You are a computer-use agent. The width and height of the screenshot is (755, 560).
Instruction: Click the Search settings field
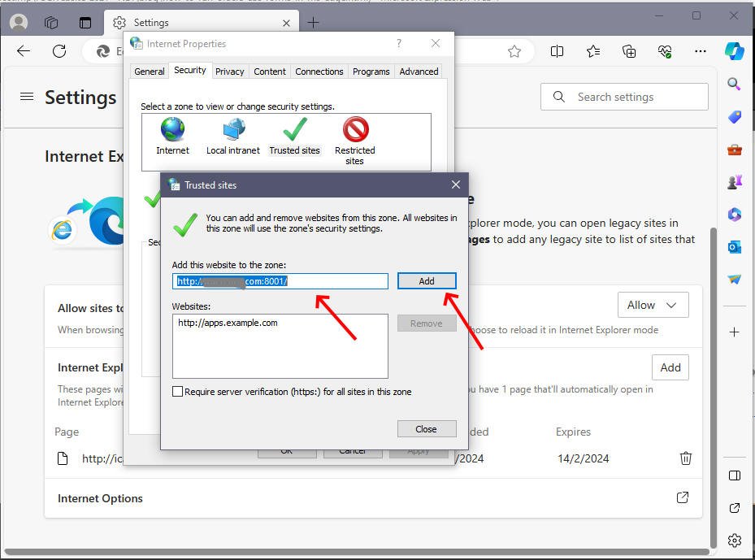click(624, 97)
